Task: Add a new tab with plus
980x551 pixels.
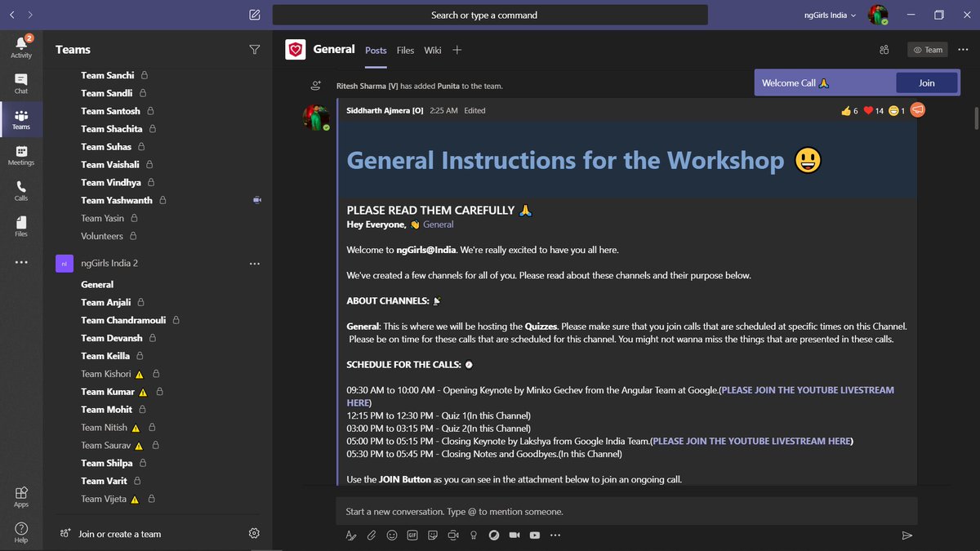Action: pos(457,50)
